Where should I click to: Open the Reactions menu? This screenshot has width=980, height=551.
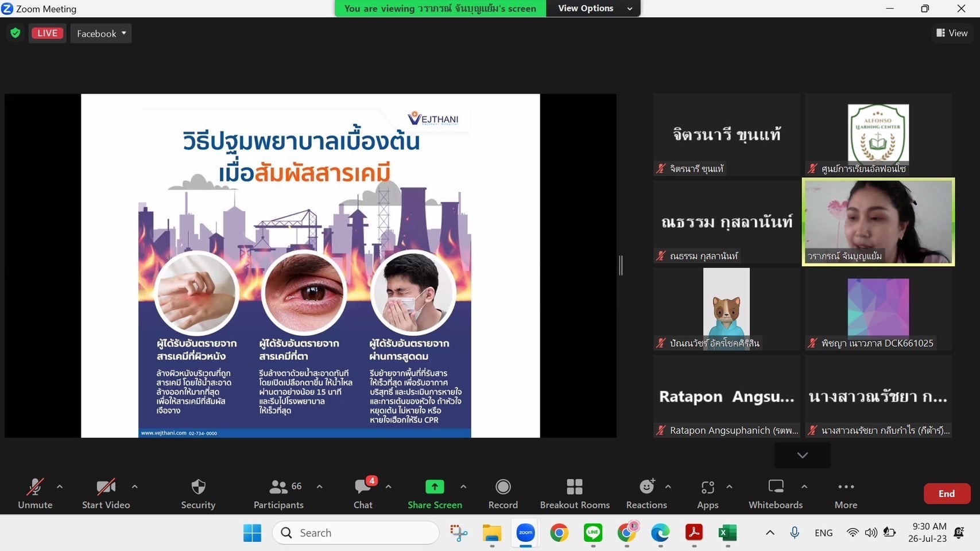point(646,494)
